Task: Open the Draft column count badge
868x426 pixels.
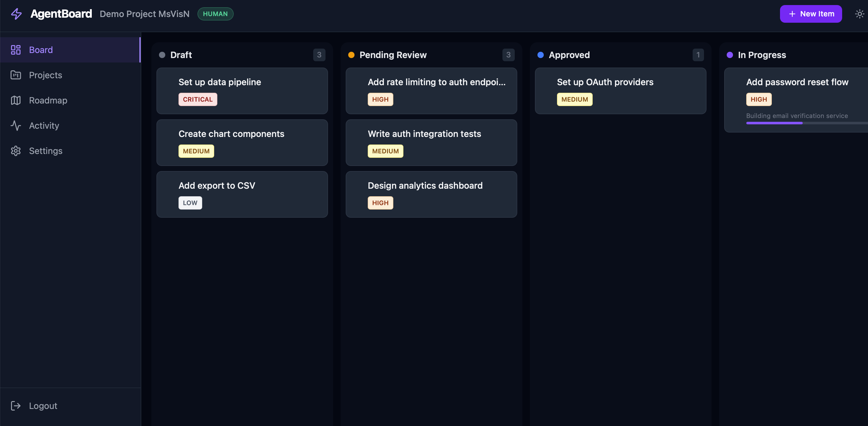Action: [x=319, y=55]
